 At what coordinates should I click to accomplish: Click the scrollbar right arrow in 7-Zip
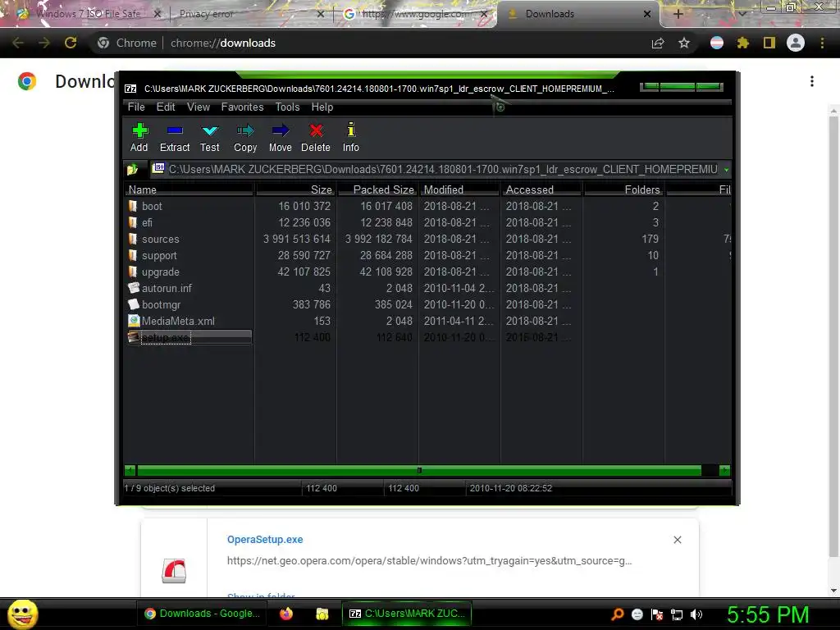725,470
